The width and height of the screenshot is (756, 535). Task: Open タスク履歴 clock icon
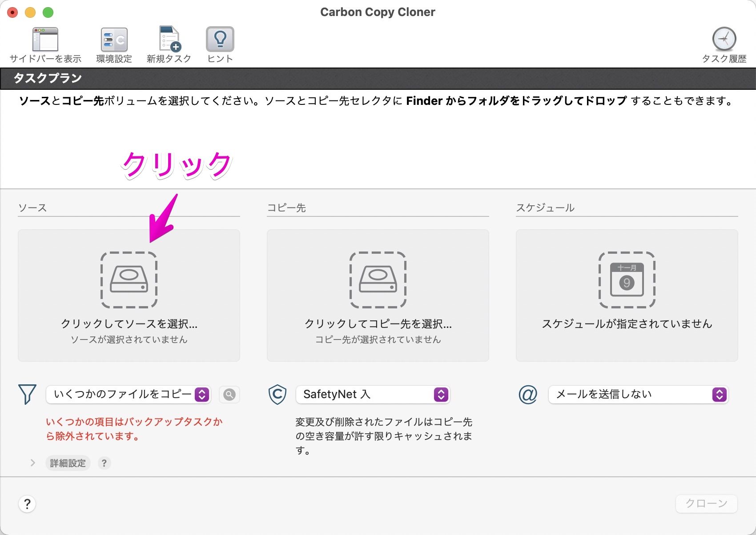pyautogui.click(x=724, y=40)
